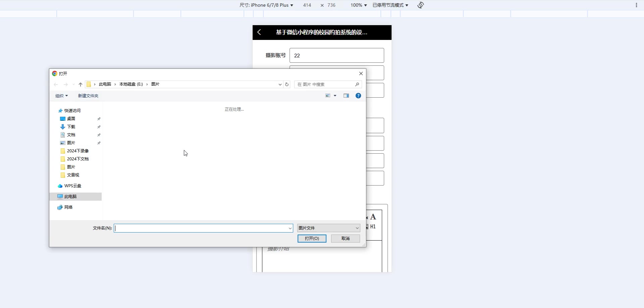Select 此电脑 in the sidebar

[70, 197]
